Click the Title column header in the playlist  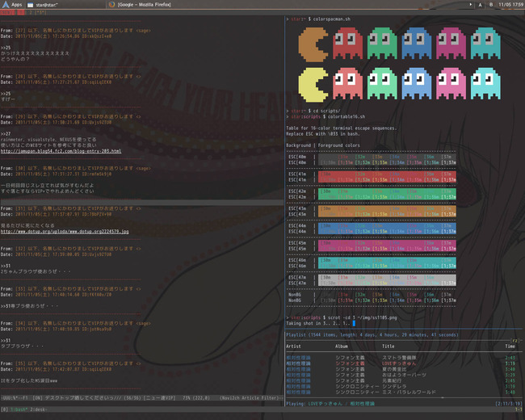point(388,346)
